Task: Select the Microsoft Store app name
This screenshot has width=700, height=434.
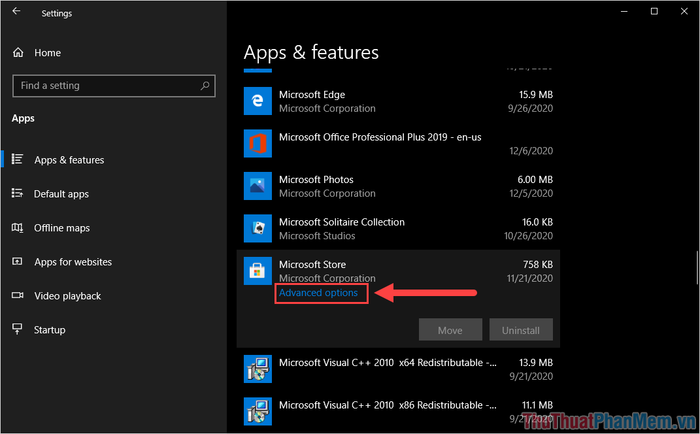Action: tap(312, 264)
